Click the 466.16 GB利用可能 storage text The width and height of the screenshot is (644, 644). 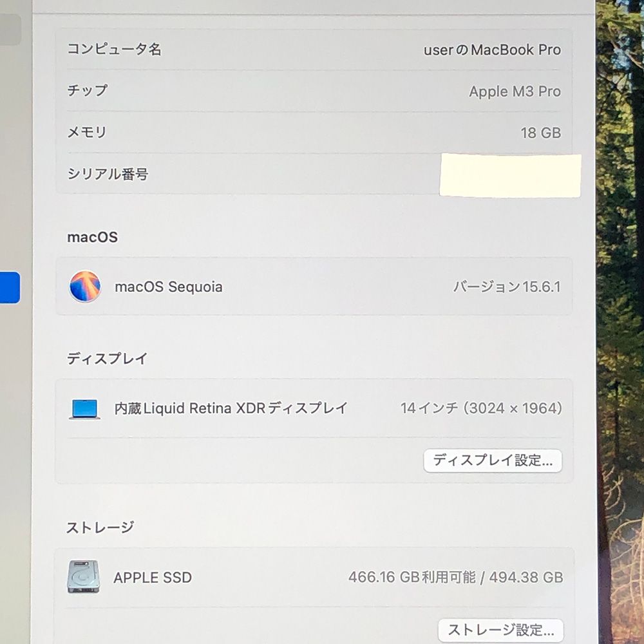pos(412,577)
